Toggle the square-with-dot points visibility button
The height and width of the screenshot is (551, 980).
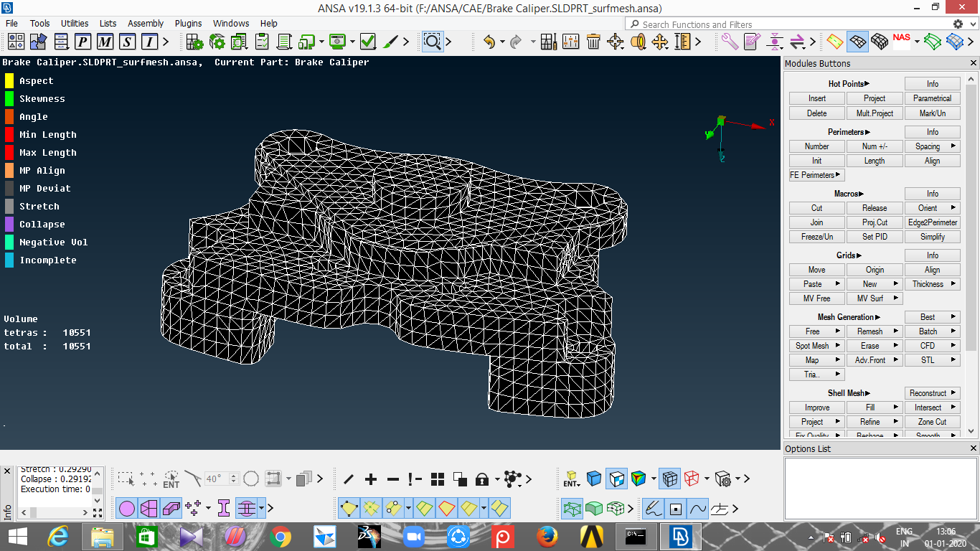click(x=675, y=509)
